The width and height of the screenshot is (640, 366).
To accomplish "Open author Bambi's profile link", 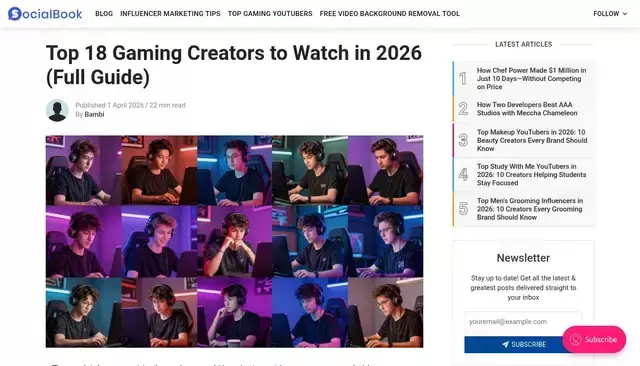I will pos(94,114).
